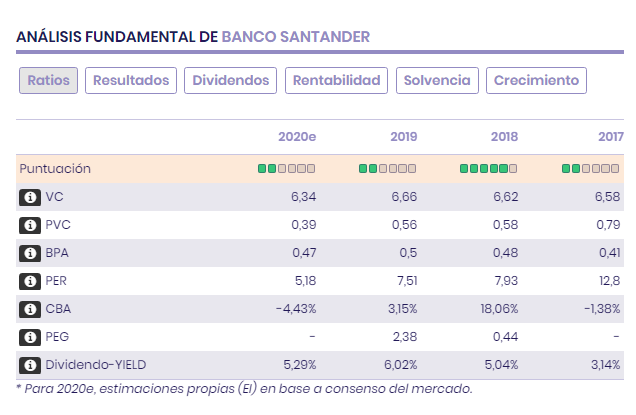Viewport: 636px width, 415px height.
Task: Click the 2019 score rating squares
Action: pos(388,169)
